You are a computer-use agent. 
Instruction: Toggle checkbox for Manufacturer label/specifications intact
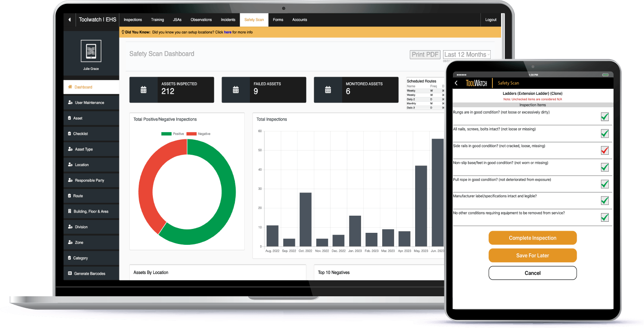click(x=605, y=200)
